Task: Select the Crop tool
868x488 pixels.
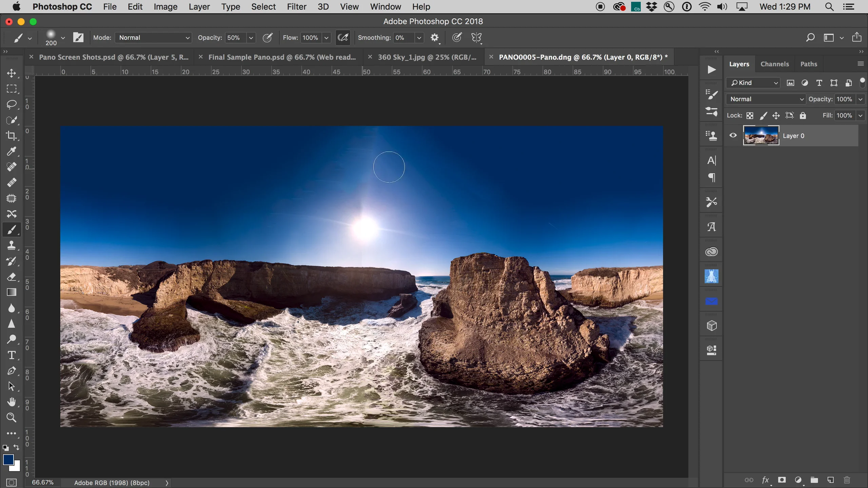Action: pyautogui.click(x=12, y=136)
